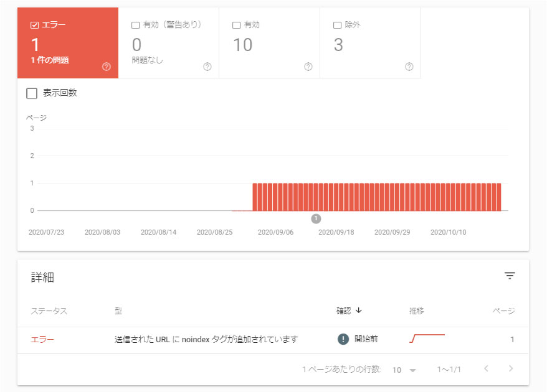547x392 pixels.
Task: Enable the 表示回数 checkbox
Action: point(32,93)
